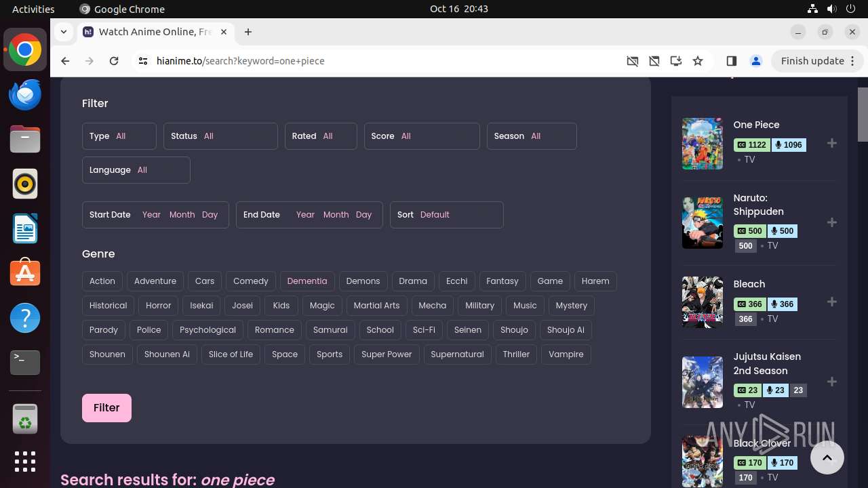Open the Chrome profile avatar
Viewport: 868px width, 488px height.
pyautogui.click(x=756, y=61)
